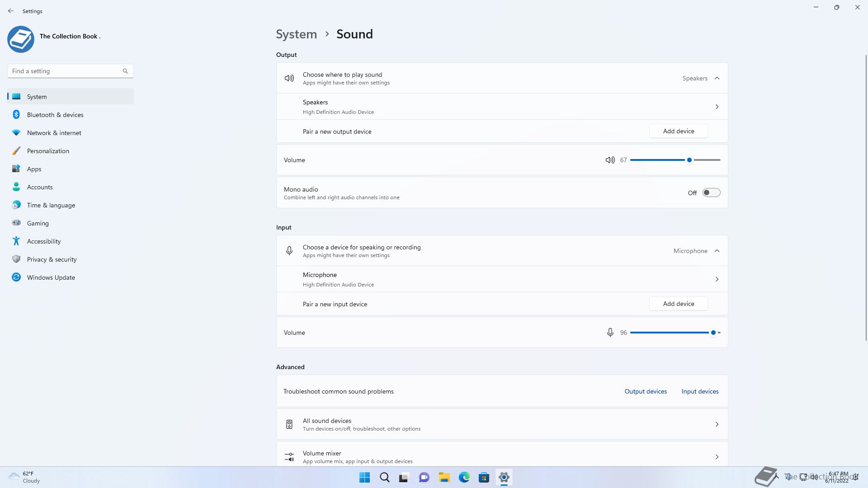
Task: Click the back arrow in Settings
Action: (11, 11)
